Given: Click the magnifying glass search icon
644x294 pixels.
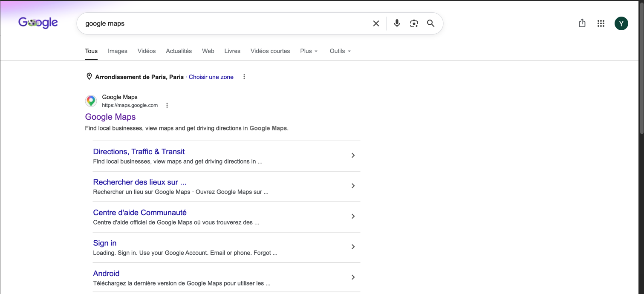Looking at the screenshot, I should click(431, 23).
